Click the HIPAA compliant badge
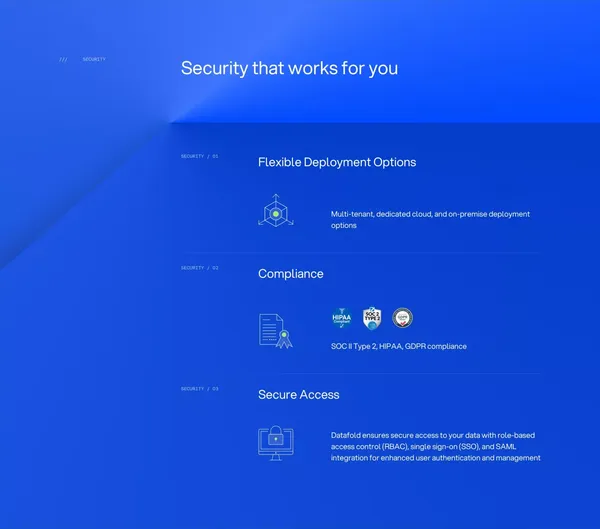The image size is (600, 529). coord(342,318)
